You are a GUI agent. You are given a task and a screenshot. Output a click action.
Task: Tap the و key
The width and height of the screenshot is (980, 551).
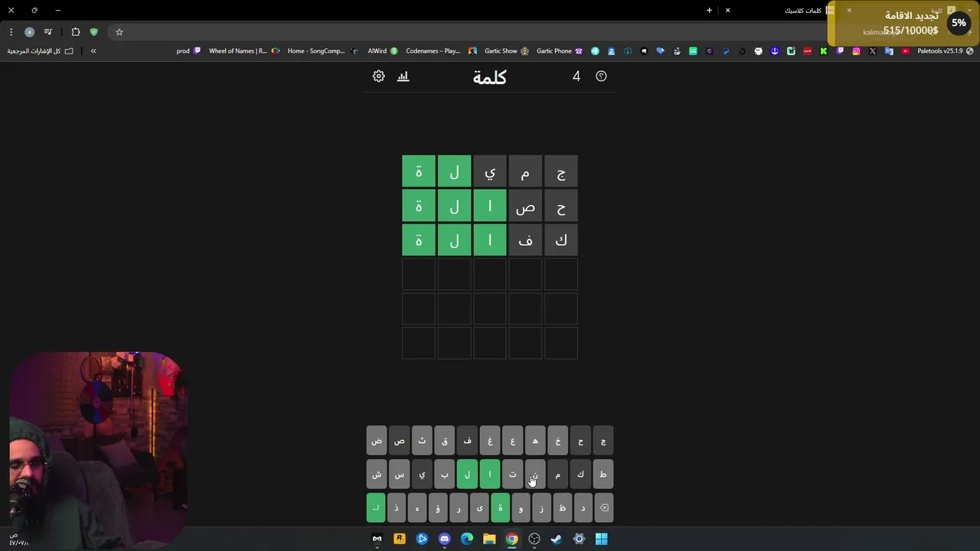click(x=521, y=507)
